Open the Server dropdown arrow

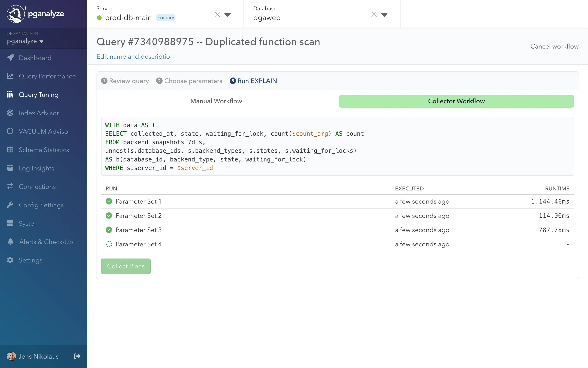tap(227, 15)
